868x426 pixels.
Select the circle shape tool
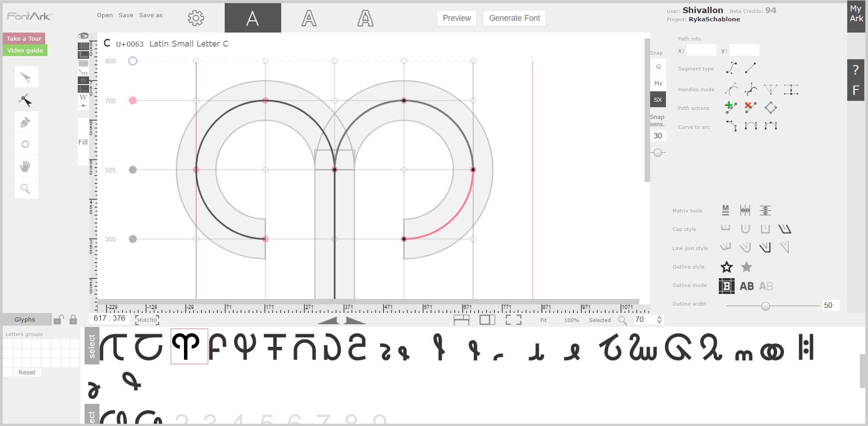pos(26,144)
